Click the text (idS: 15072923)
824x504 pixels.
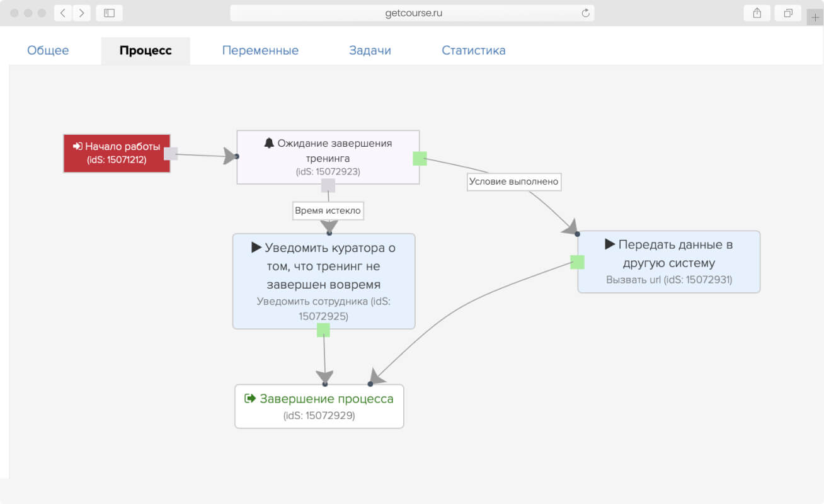pyautogui.click(x=328, y=171)
